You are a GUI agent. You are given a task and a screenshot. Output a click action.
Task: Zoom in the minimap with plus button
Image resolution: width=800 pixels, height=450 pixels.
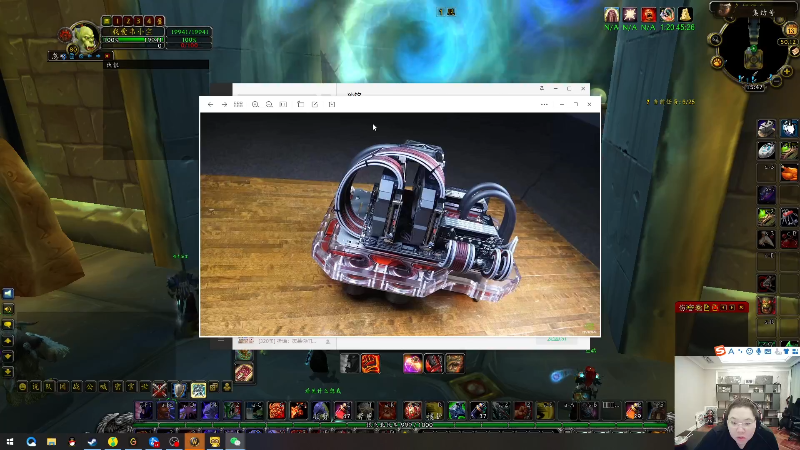(786, 71)
